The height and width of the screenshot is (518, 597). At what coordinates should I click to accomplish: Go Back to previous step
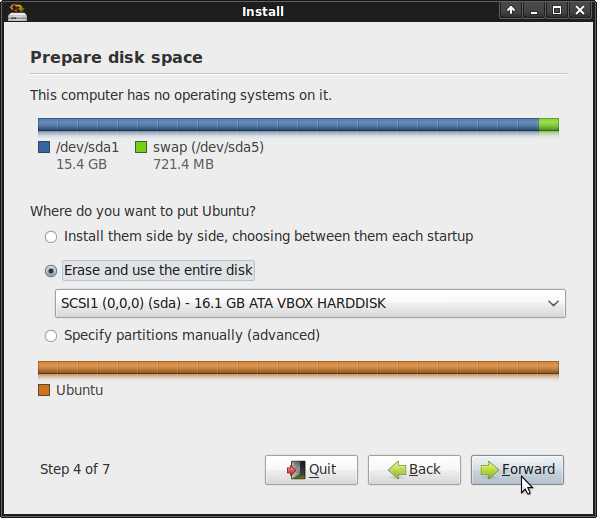point(414,470)
